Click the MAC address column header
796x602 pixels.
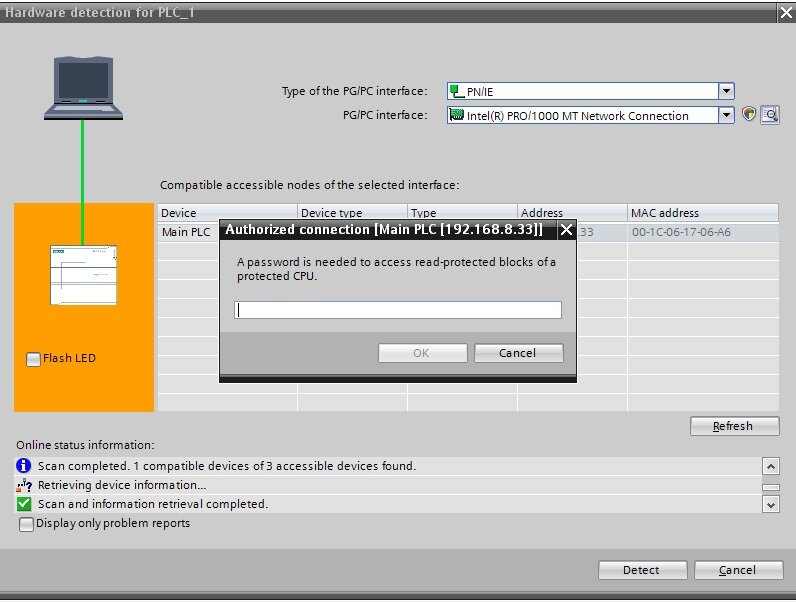click(703, 213)
